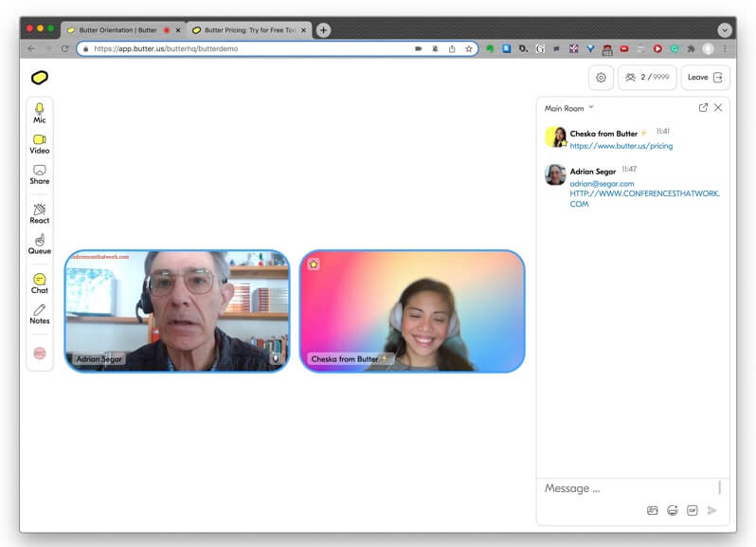The height and width of the screenshot is (547, 756).
Task: Open the emoji picker in chat
Action: 672,510
